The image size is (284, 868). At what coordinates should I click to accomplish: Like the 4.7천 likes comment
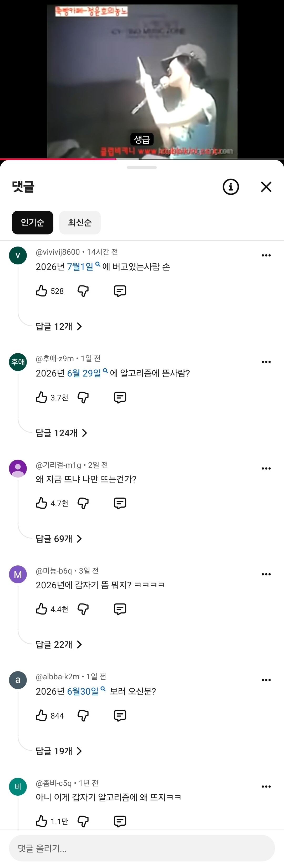click(x=42, y=503)
